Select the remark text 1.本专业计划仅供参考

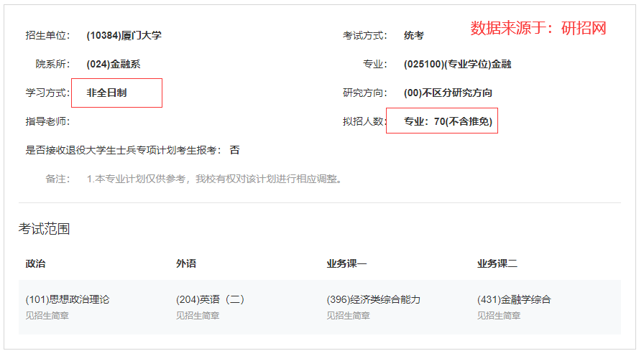click(x=136, y=179)
